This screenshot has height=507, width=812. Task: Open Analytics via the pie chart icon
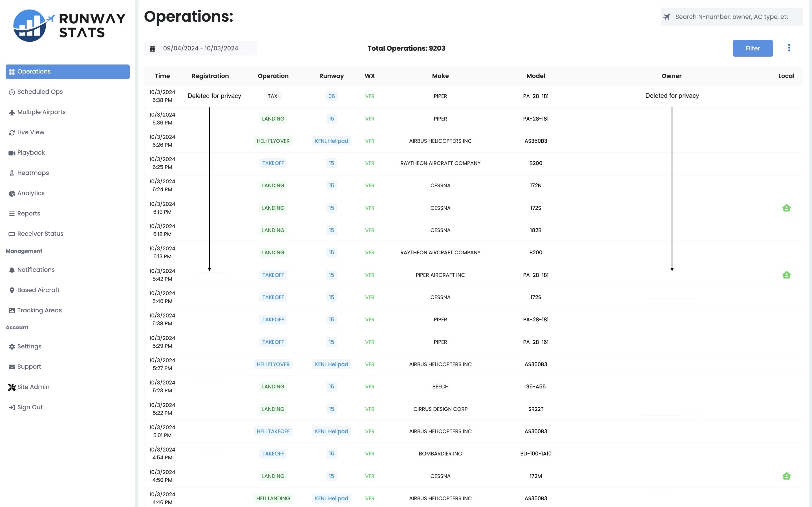(11, 193)
